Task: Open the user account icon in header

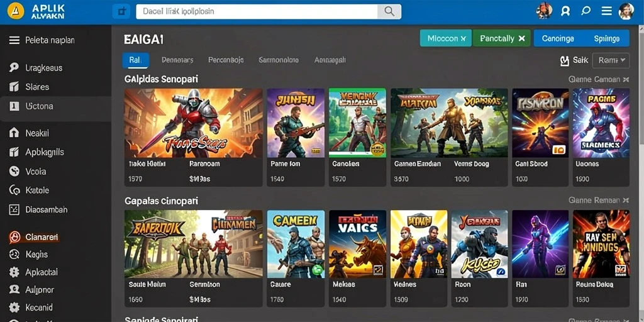Action: coord(565,11)
